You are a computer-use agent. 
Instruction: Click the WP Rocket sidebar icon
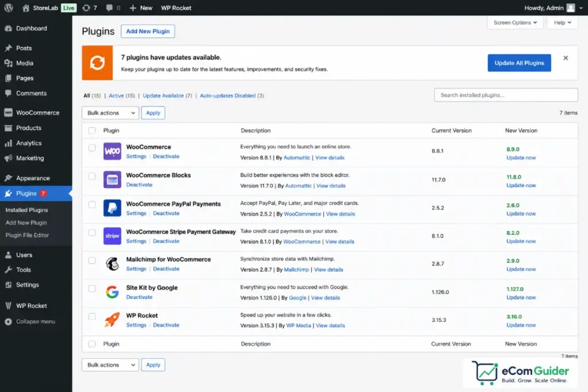[x=8, y=306]
